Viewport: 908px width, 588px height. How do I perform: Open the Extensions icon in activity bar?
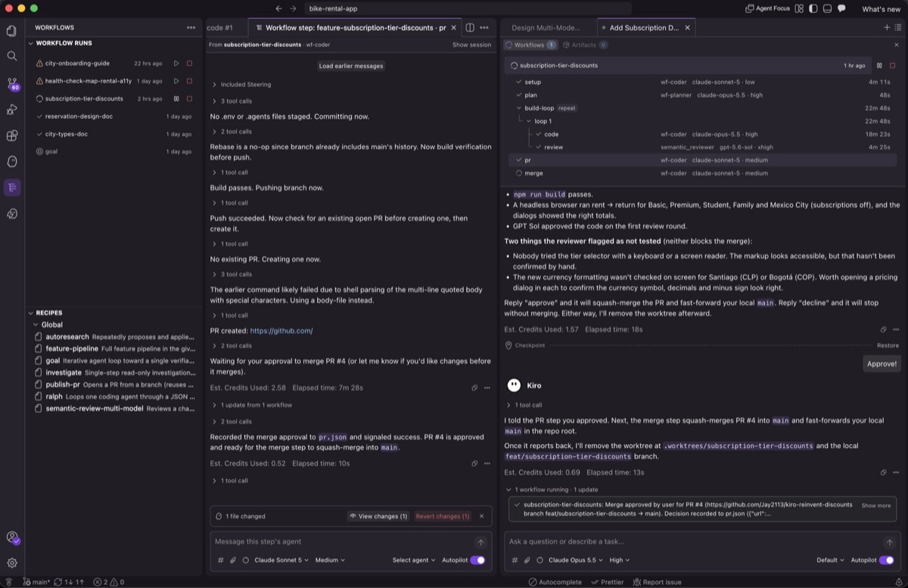pos(11,135)
